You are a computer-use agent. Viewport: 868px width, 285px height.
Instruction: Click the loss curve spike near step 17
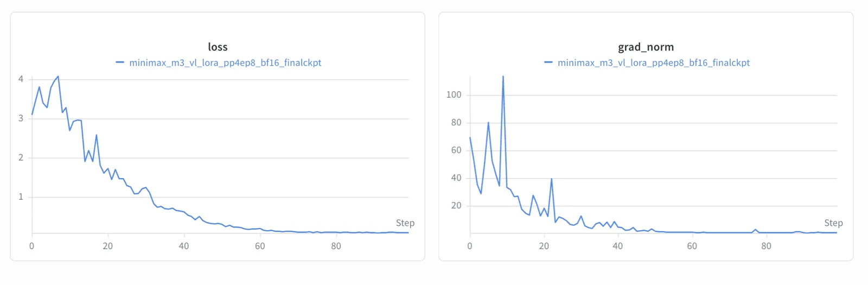point(97,135)
